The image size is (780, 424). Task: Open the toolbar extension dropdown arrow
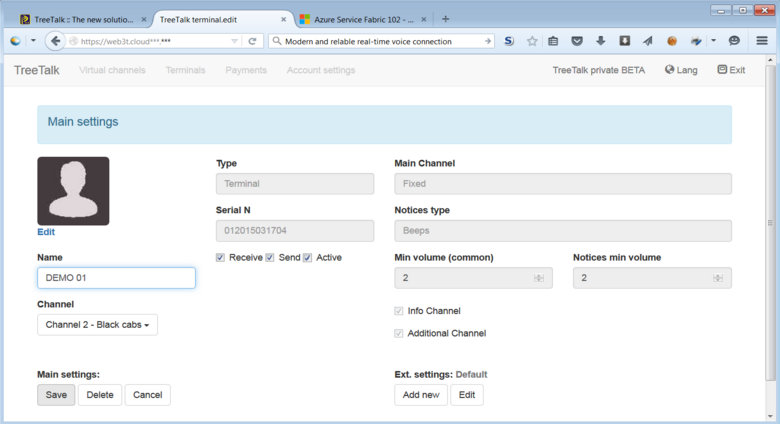pos(713,41)
